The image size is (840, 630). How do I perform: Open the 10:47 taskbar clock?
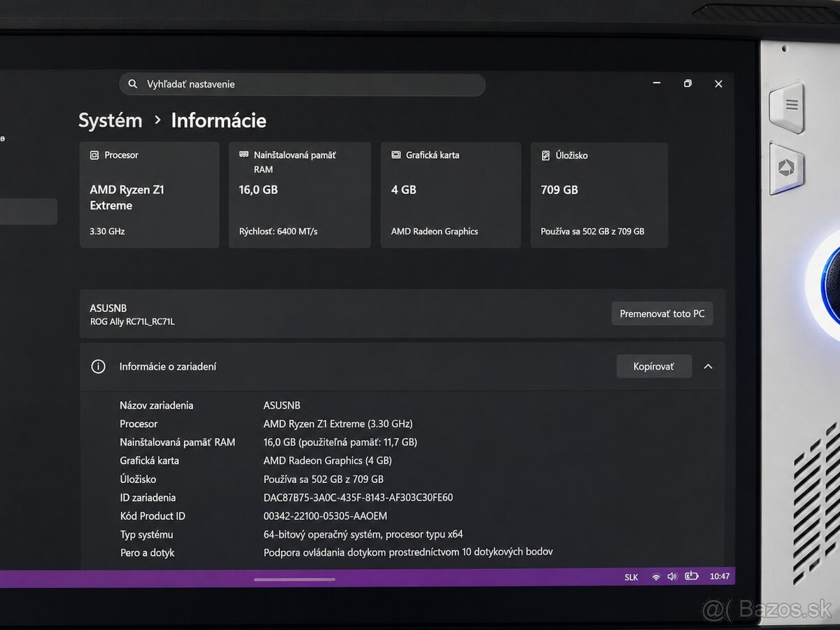pos(720,577)
